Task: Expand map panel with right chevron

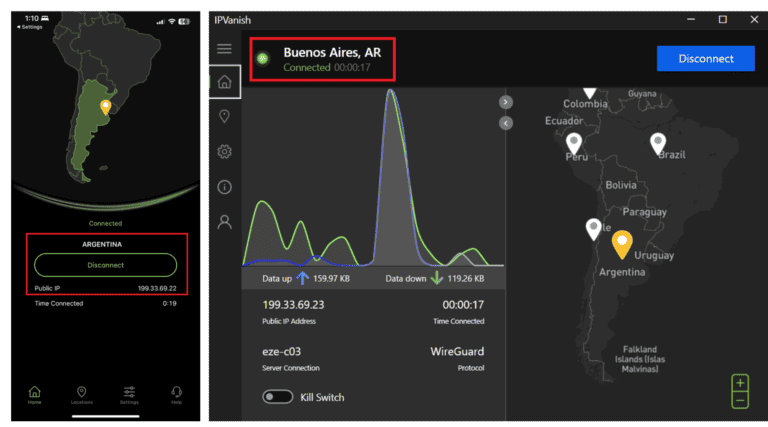Action: coord(505,102)
